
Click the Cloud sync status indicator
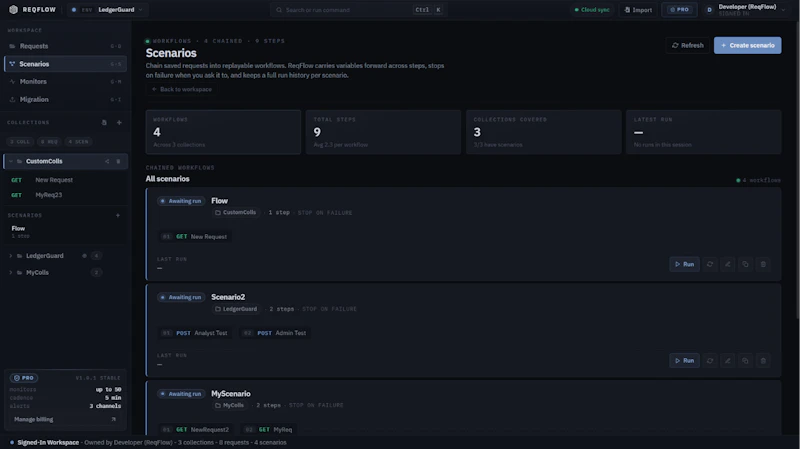point(592,10)
